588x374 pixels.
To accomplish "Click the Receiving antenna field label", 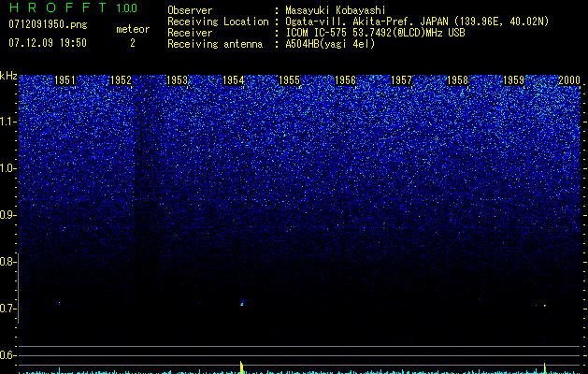I will tap(215, 44).
